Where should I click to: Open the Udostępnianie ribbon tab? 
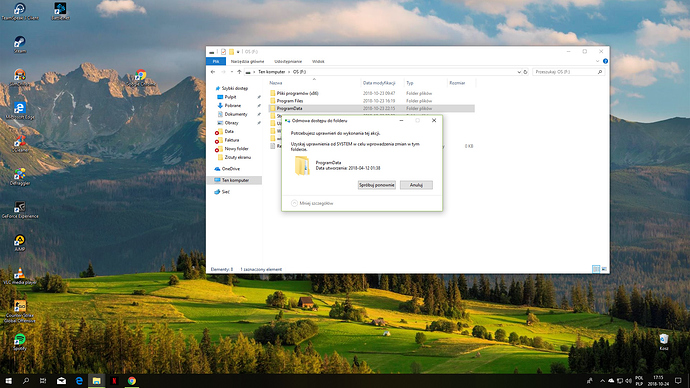tap(288, 62)
